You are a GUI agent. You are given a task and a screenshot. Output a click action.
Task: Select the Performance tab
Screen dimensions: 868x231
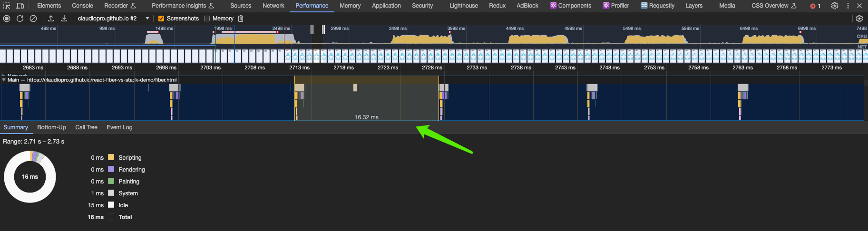(312, 6)
